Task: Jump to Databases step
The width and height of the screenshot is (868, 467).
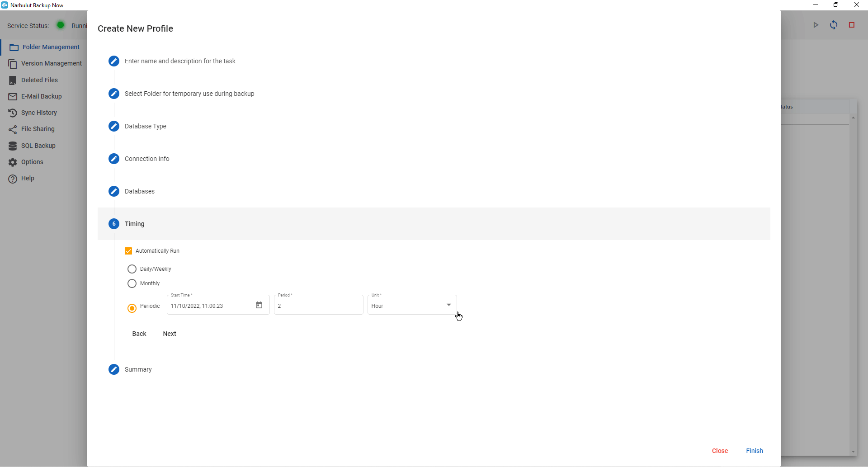Action: [140, 191]
